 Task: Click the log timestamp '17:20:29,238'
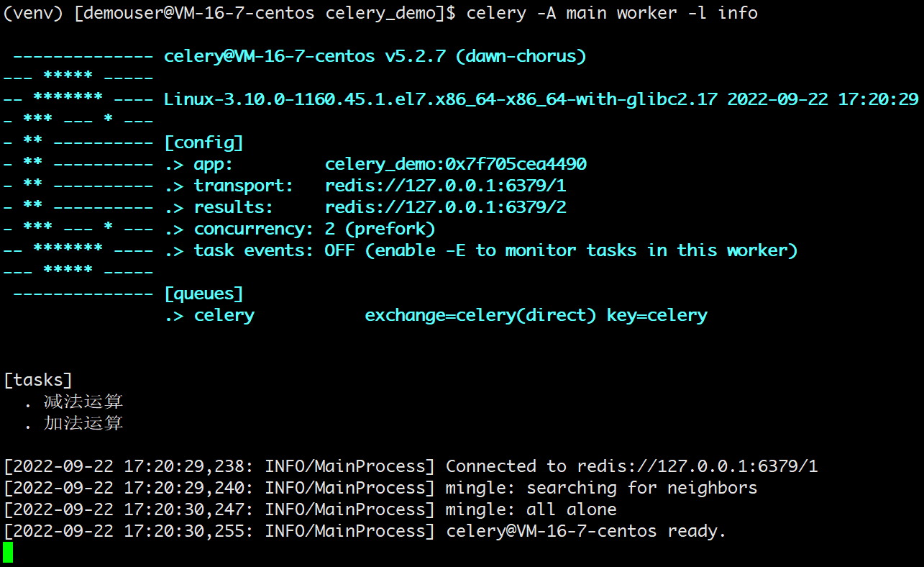184,466
